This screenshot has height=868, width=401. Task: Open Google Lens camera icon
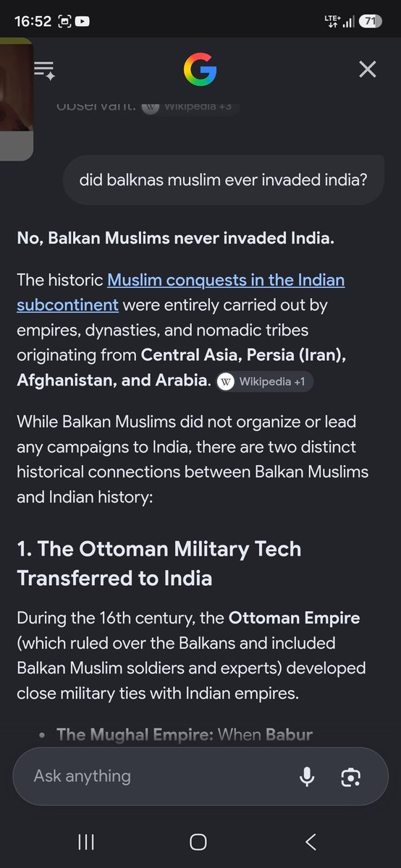click(351, 777)
